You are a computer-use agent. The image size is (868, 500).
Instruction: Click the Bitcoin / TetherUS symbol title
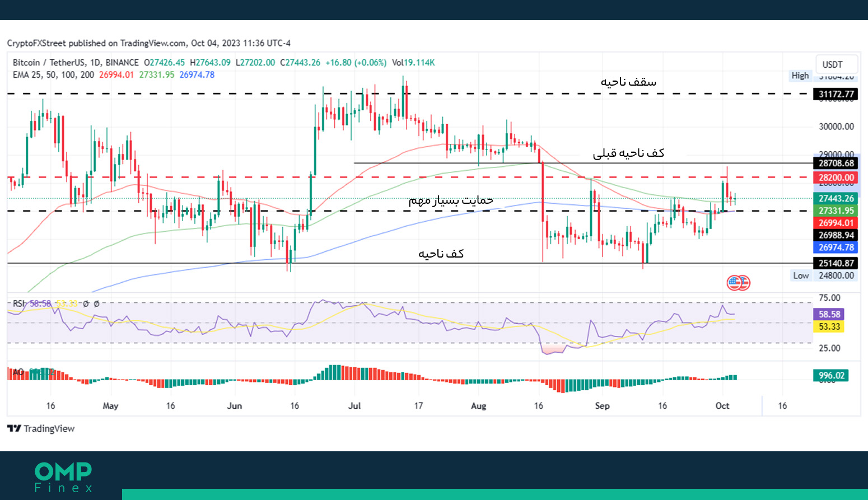click(76, 62)
